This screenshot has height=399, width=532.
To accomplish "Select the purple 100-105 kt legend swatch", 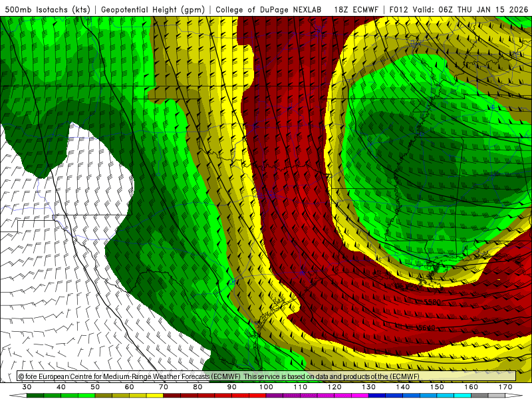I will point(275,396).
